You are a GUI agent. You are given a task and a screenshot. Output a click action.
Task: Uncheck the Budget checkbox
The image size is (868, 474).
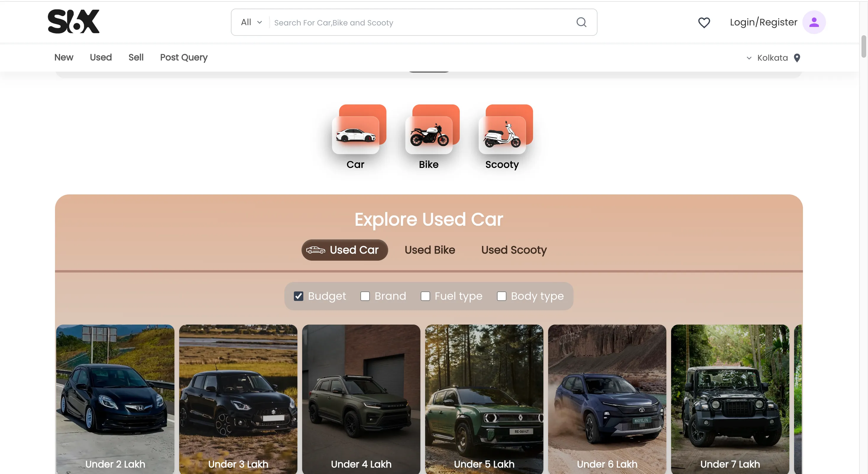tap(299, 296)
